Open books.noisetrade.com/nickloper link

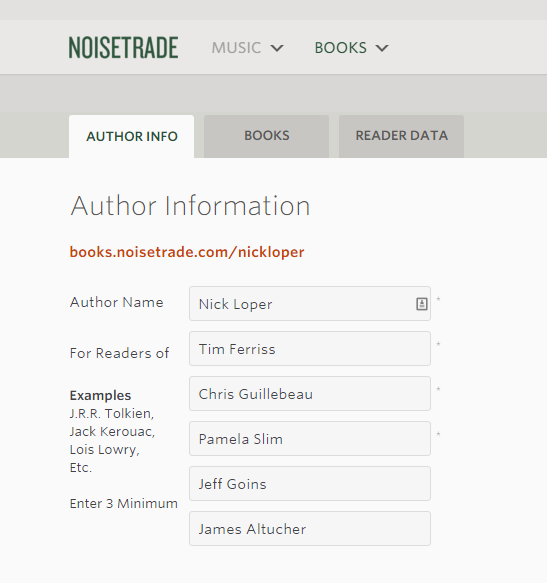(187, 252)
